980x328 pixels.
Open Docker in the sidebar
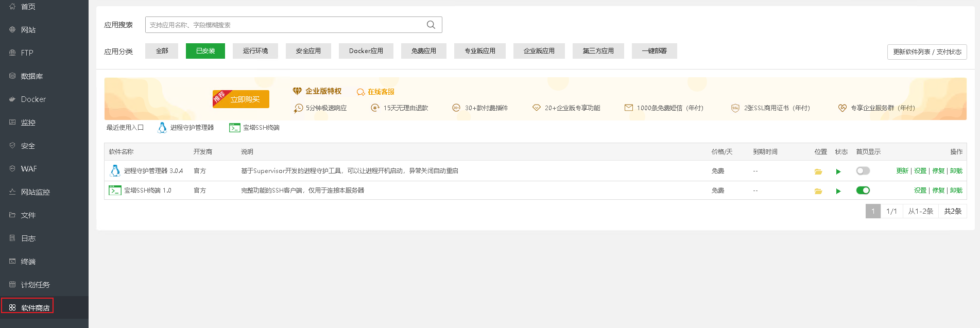[33, 99]
